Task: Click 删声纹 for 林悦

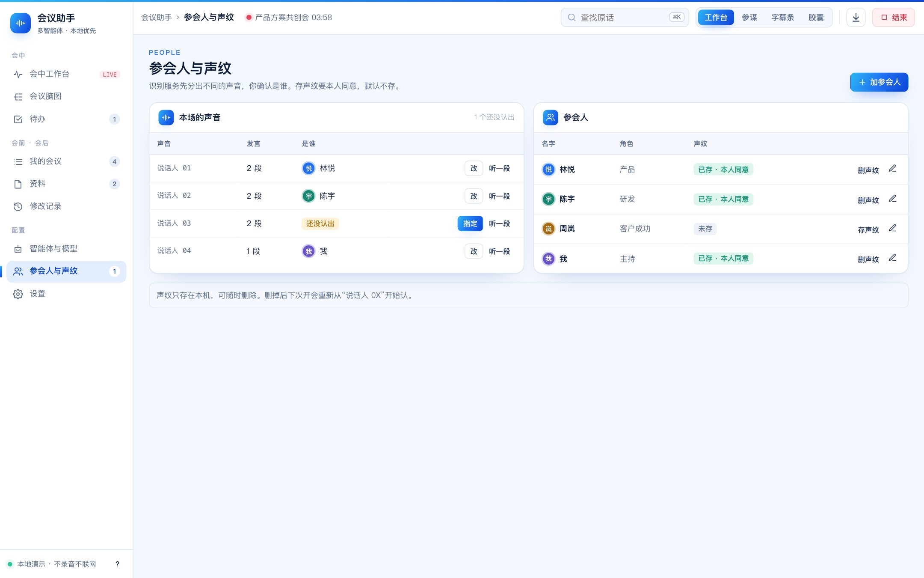Action: tap(868, 170)
